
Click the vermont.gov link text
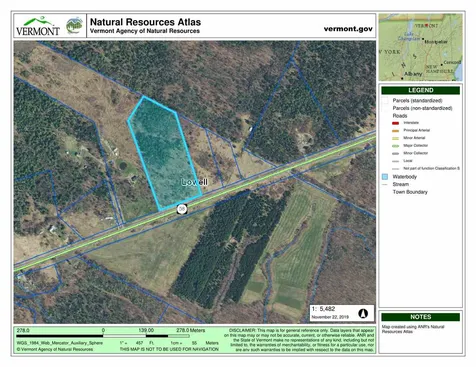348,29
